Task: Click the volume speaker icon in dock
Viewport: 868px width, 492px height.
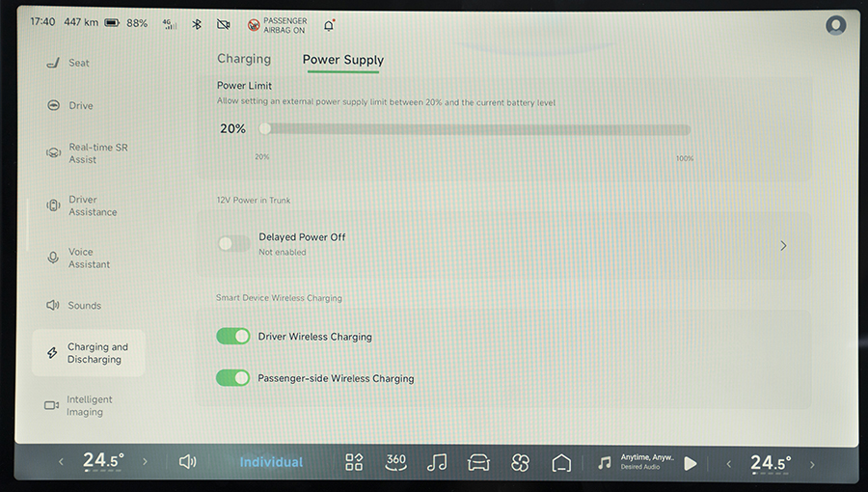Action: tap(187, 462)
